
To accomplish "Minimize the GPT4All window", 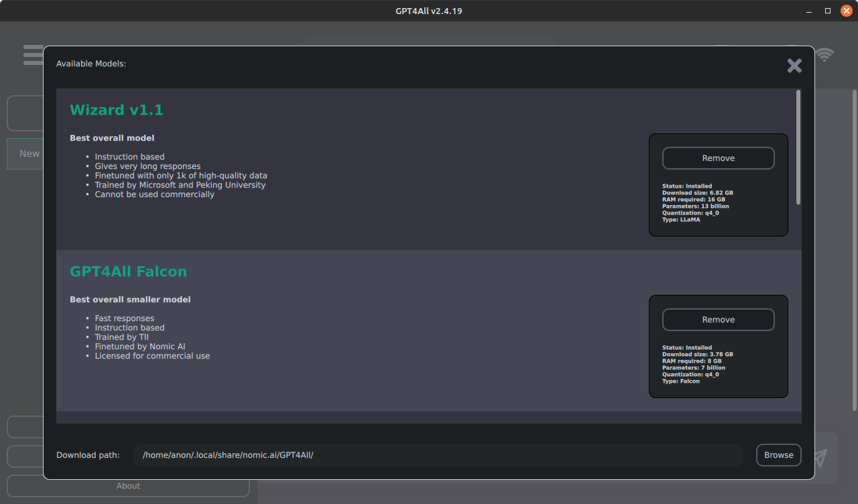I will (x=810, y=11).
